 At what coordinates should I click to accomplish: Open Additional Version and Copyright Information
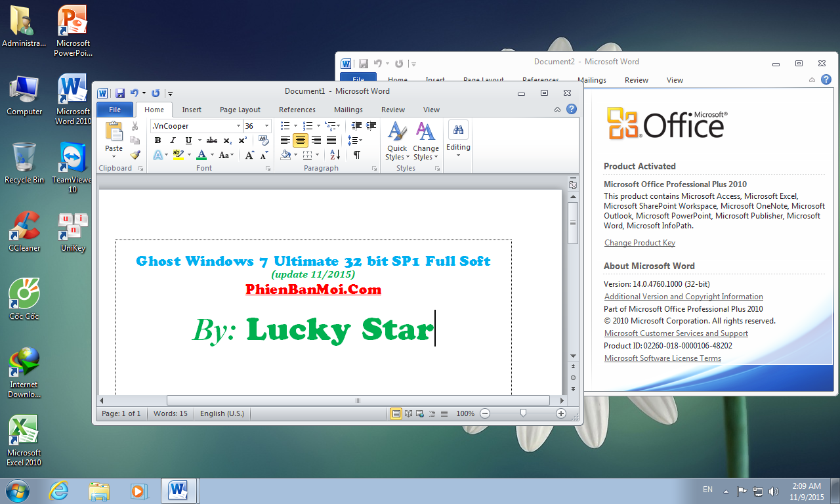coord(684,297)
